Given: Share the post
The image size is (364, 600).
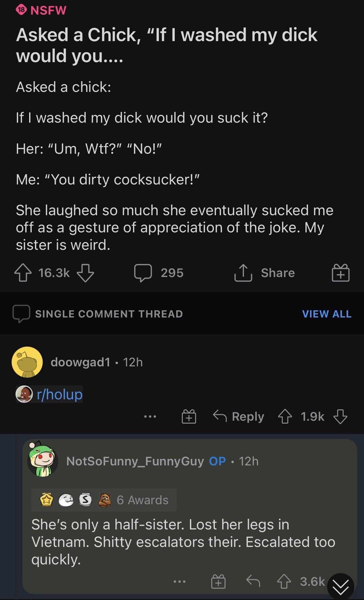Looking at the screenshot, I should (x=265, y=273).
